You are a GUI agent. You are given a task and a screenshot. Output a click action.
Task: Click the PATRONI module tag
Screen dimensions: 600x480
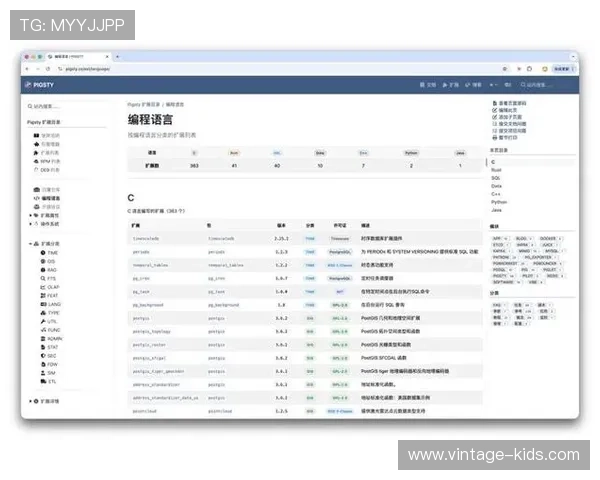[504, 257]
